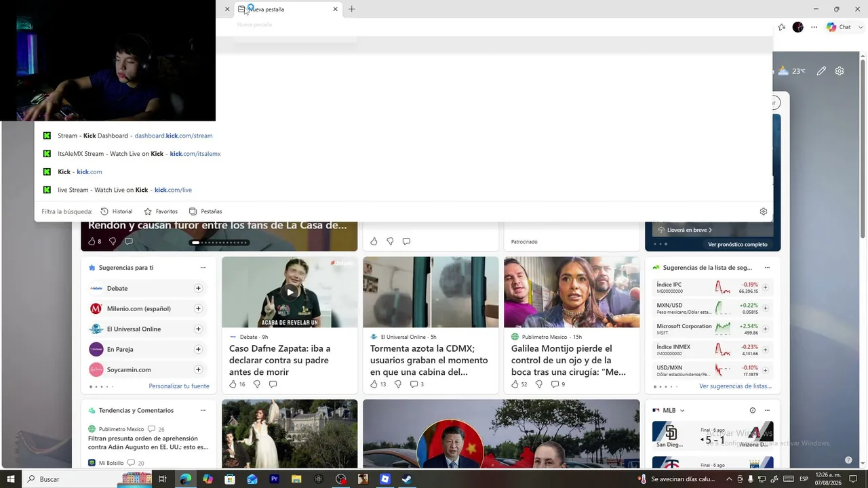The height and width of the screenshot is (488, 868).
Task: Add MXN/USD to watchlist
Action: pos(765,308)
